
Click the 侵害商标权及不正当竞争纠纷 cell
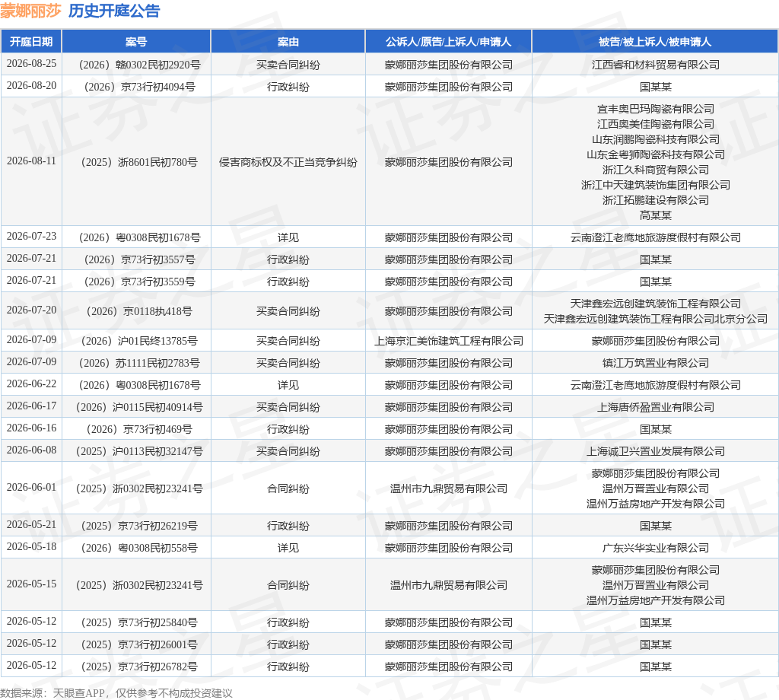[288, 163]
